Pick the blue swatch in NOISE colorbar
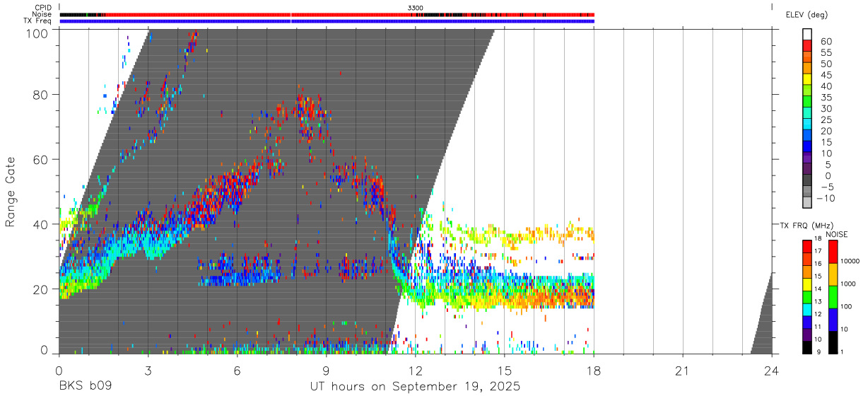 click(832, 320)
